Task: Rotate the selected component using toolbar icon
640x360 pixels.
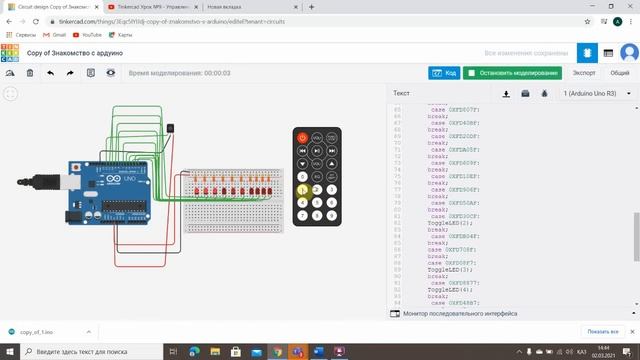Action: pyautogui.click(x=10, y=73)
